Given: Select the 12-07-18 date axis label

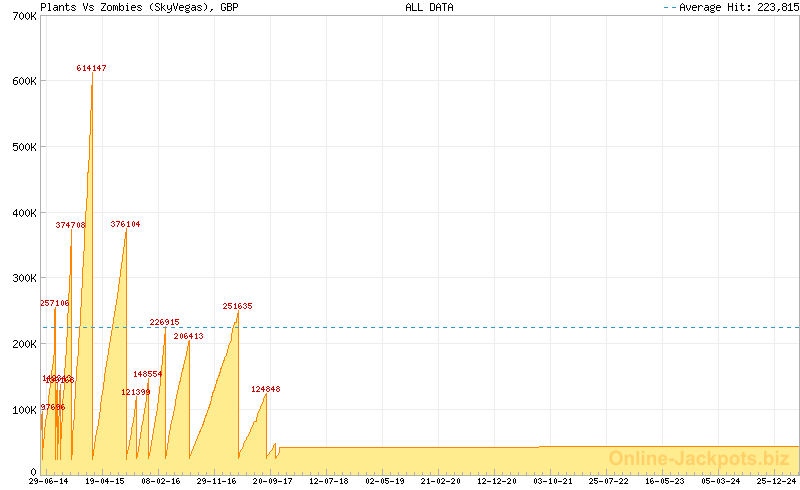Looking at the screenshot, I should tap(328, 481).
